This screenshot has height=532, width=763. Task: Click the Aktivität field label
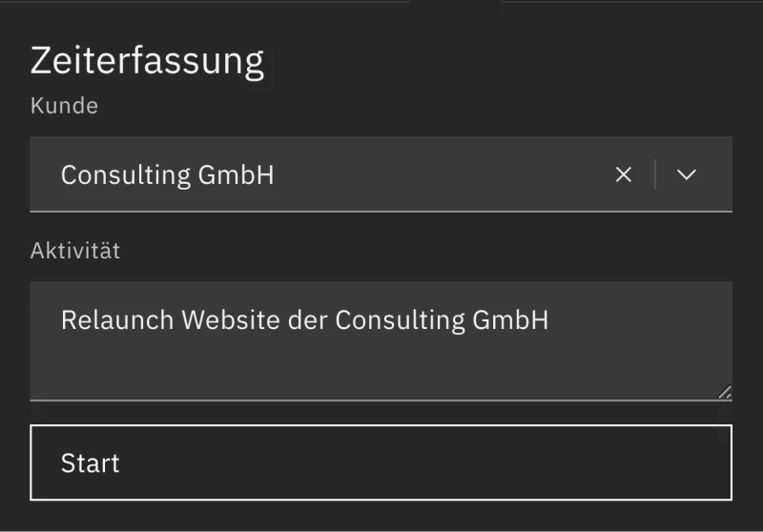tap(75, 251)
